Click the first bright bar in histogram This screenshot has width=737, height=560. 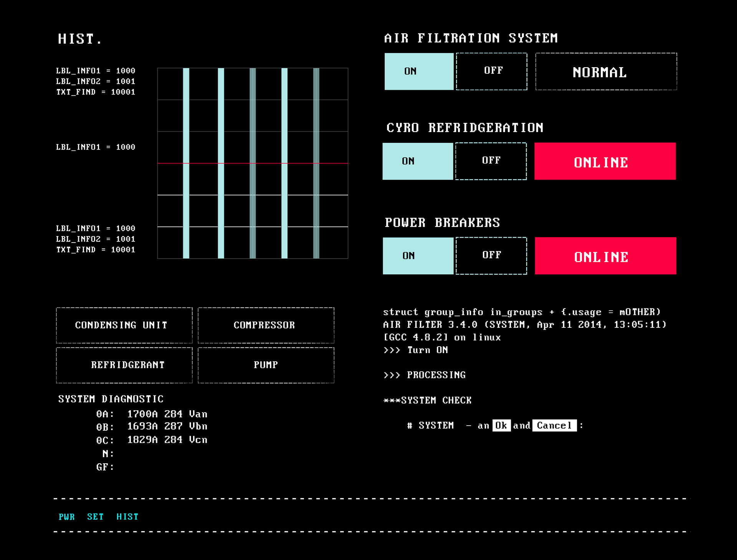click(x=186, y=115)
